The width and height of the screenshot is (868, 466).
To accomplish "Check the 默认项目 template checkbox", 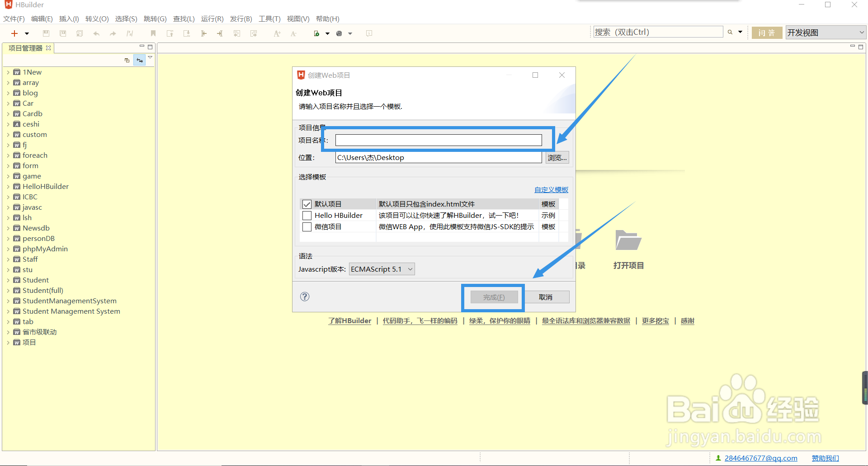I will click(307, 204).
